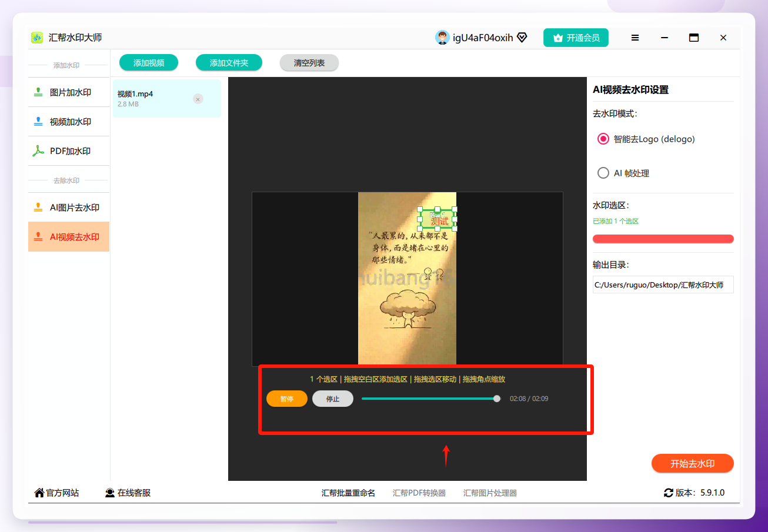This screenshot has width=768, height=532.
Task: Click the 开始去水印 button
Action: [x=693, y=463]
